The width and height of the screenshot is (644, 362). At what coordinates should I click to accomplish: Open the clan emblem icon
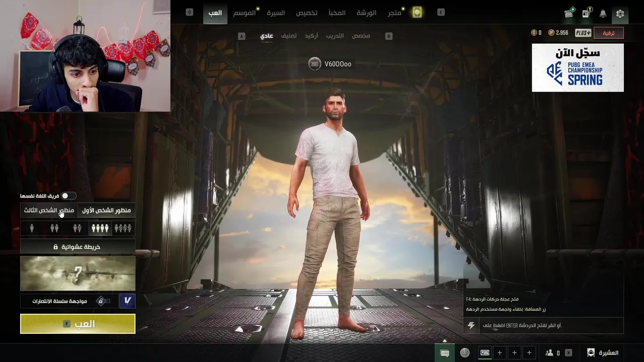[x=591, y=353]
